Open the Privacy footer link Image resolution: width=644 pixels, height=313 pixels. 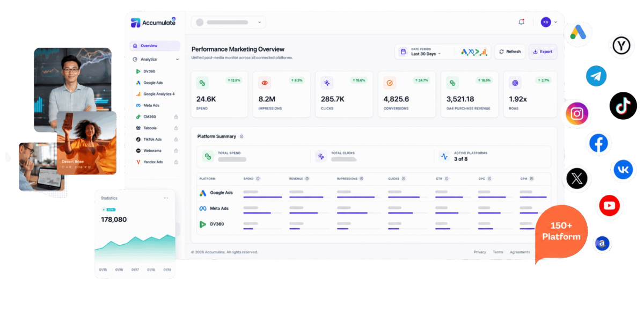coord(480,252)
